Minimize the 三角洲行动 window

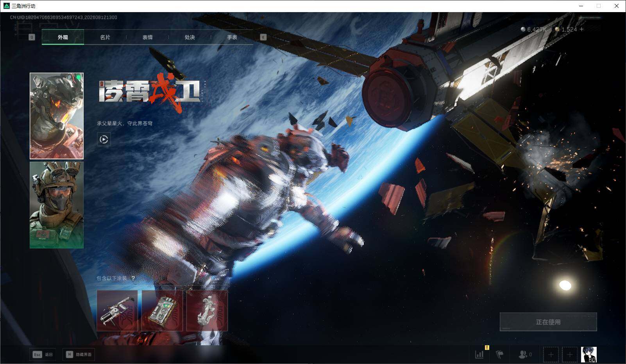(581, 6)
